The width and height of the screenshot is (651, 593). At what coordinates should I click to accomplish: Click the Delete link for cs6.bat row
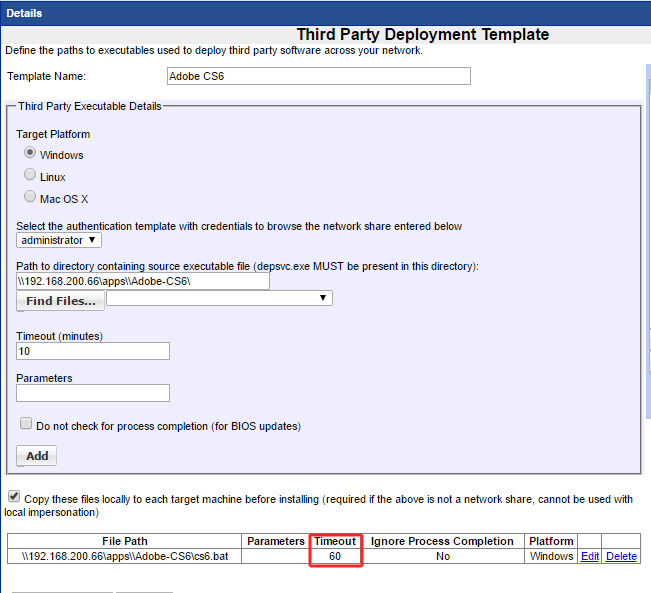click(621, 556)
